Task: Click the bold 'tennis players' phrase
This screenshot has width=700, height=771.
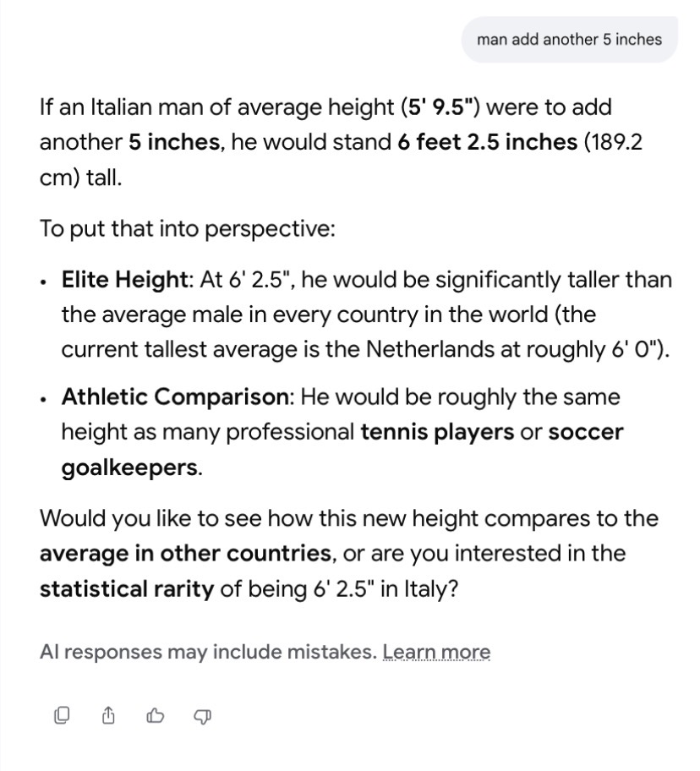Action: tap(438, 432)
